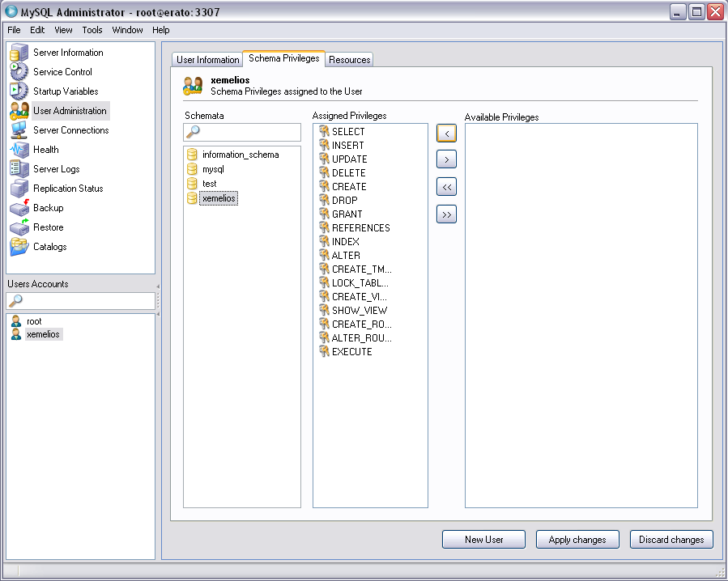Click the test database icon
This screenshot has height=581, width=728.
coord(192,184)
